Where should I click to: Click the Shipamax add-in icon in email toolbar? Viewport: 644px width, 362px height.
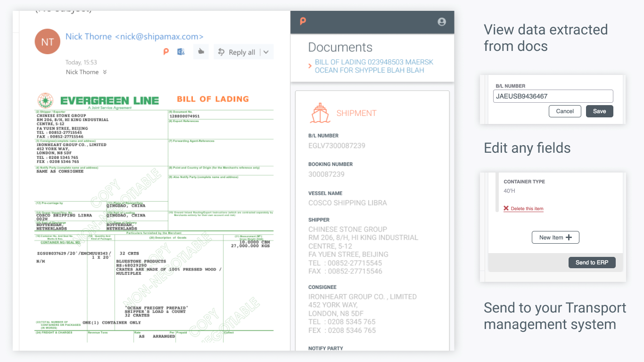pyautogui.click(x=166, y=52)
